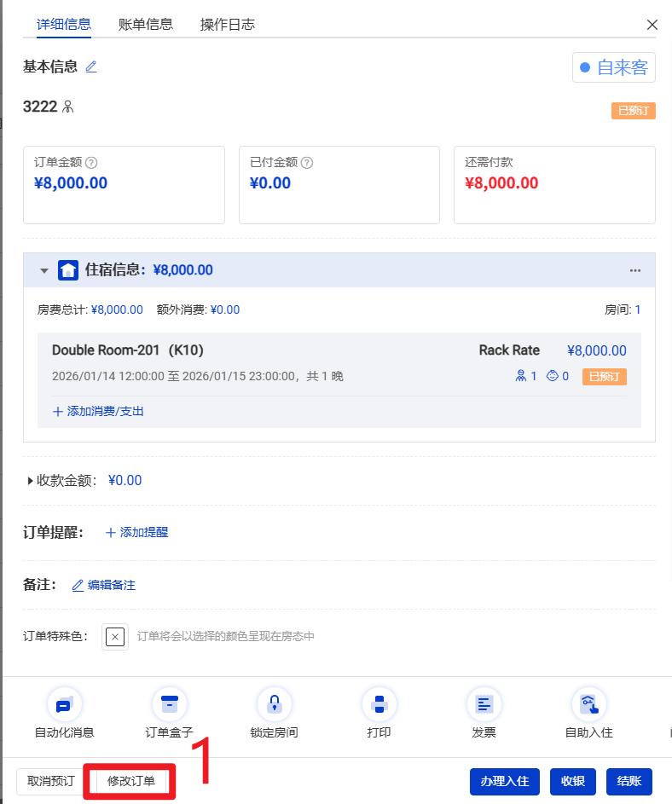This screenshot has width=672, height=804.
Task: Click the 办理入住 button
Action: coord(504,781)
